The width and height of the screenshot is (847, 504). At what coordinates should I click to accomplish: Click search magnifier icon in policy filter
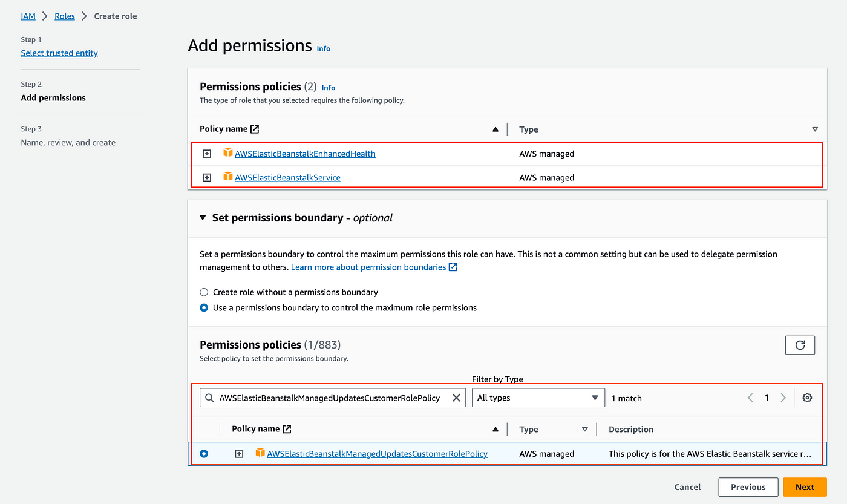click(x=209, y=398)
